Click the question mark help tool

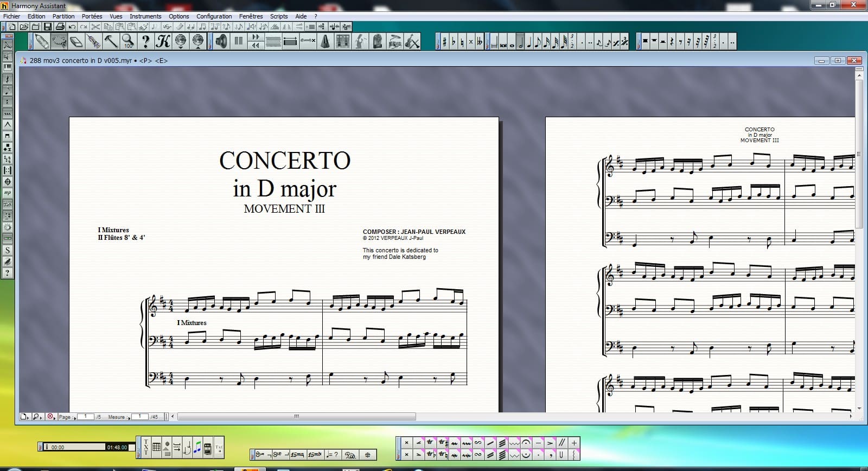click(x=145, y=41)
